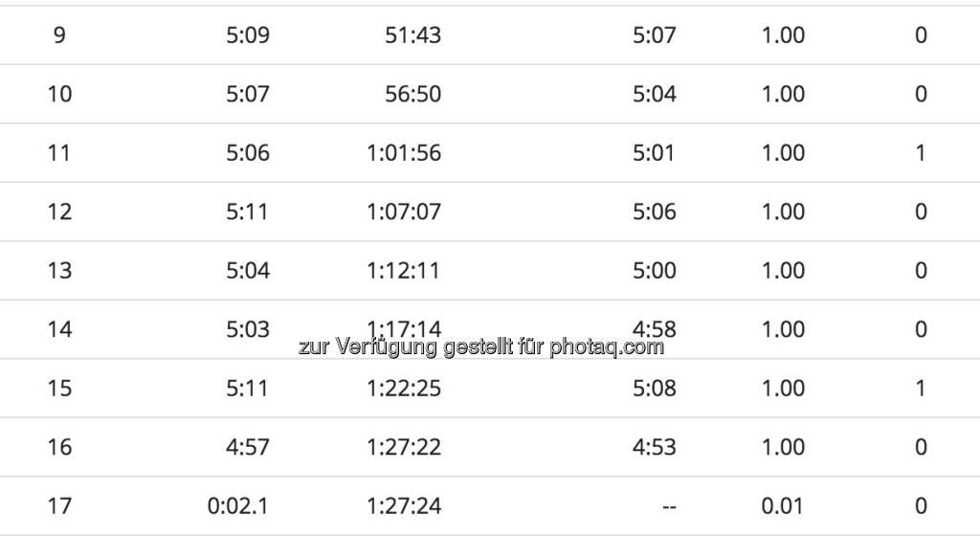
Task: Click the 1:07:07 cumulative time
Action: (404, 212)
